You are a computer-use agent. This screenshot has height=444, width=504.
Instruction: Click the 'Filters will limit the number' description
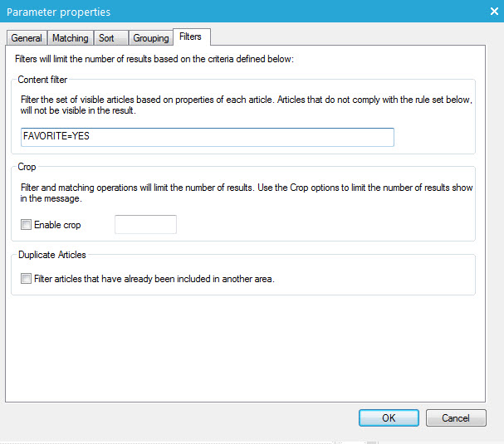point(154,59)
